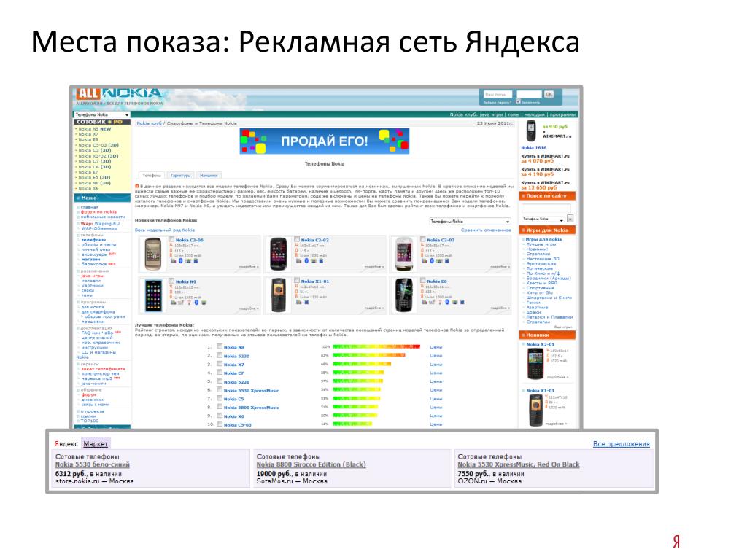747x560 pixels.
Task: Open 'форум по nokia' in the menu
Action: click(98, 212)
